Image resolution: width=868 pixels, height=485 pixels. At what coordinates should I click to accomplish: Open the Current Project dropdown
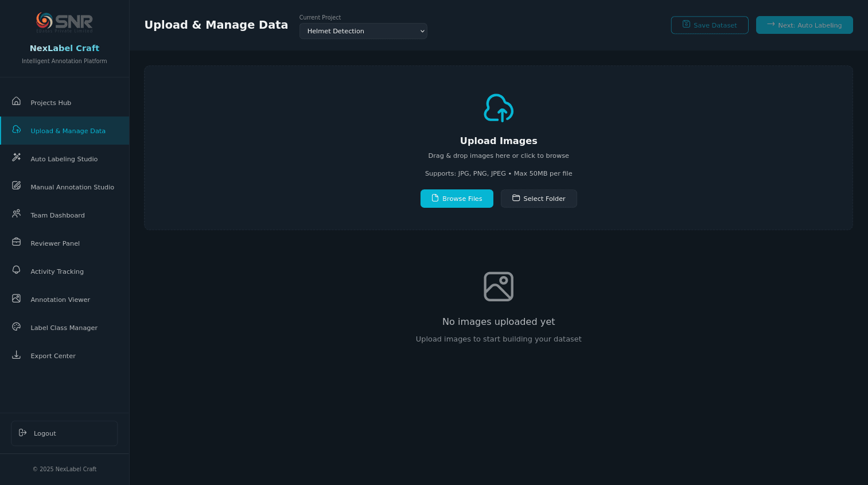(x=363, y=31)
